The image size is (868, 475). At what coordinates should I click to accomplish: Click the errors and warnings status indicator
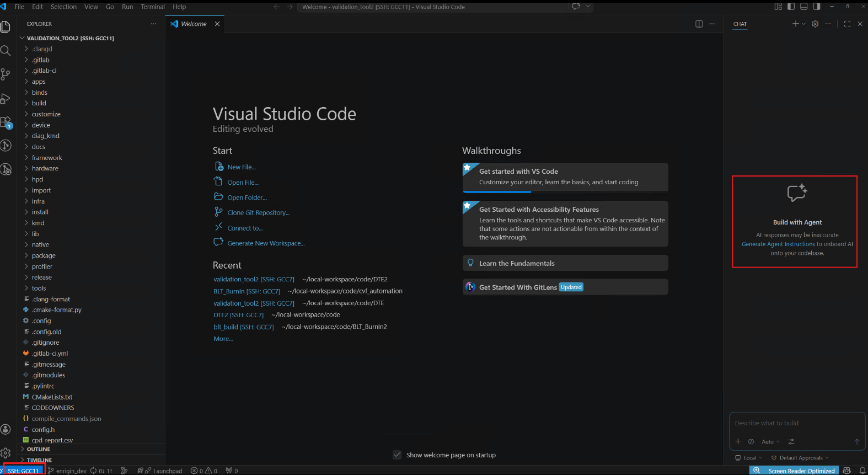coord(204,471)
